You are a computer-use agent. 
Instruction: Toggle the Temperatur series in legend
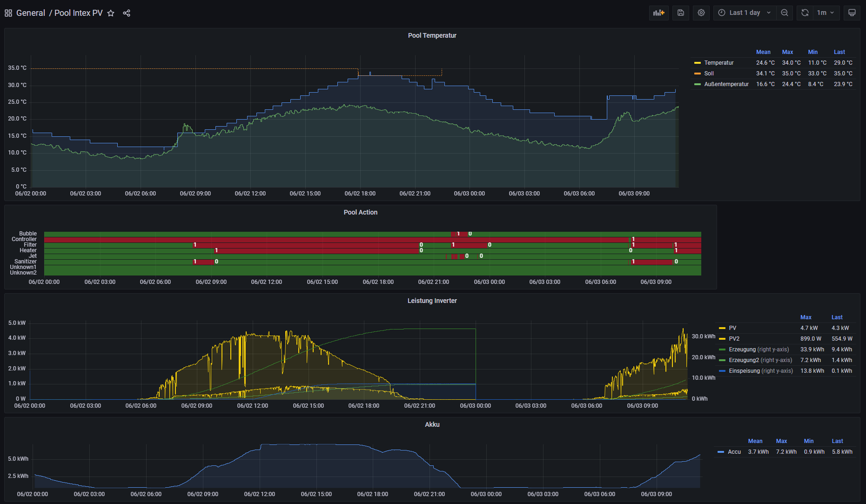tap(718, 63)
